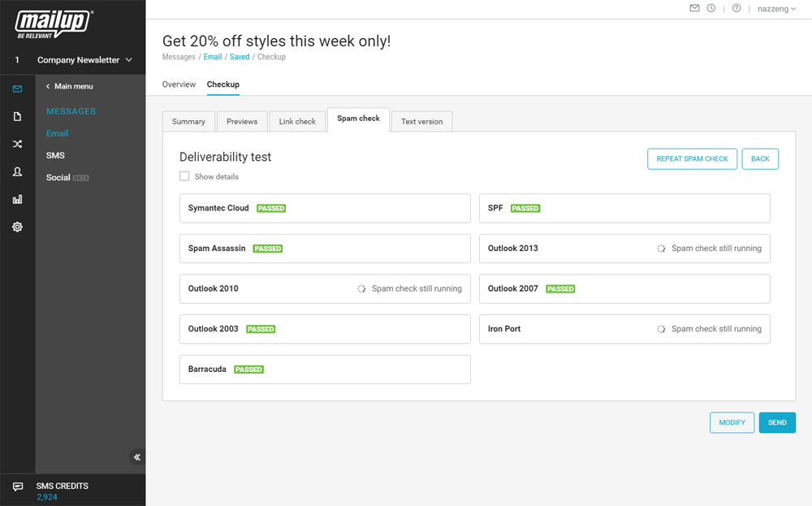Collapse the sidebar with double-chevron icon
Viewport: 812px width, 506px height.
[137, 457]
